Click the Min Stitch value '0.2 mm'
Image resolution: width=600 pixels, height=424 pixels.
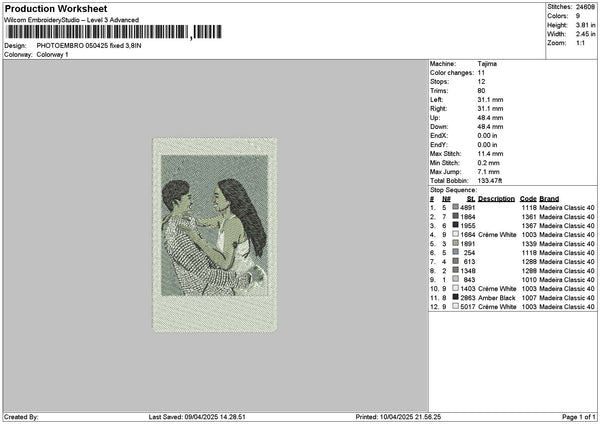tap(488, 163)
